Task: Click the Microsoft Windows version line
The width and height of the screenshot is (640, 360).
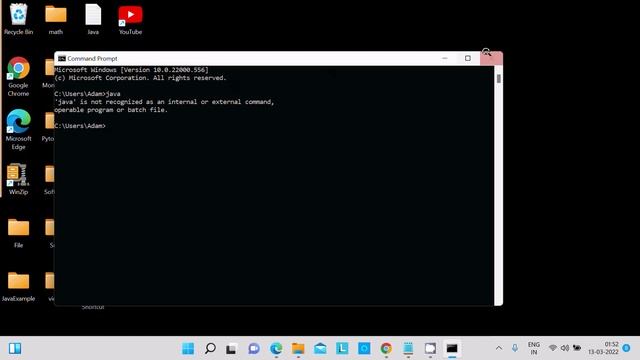Action: tap(131, 70)
